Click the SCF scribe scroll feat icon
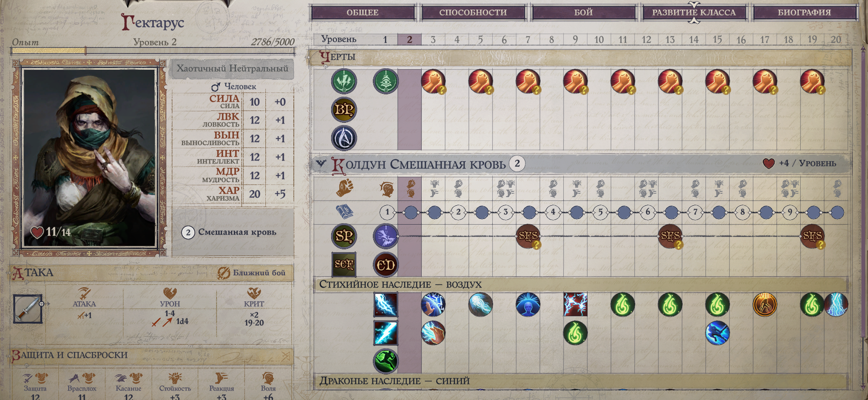The width and height of the screenshot is (868, 400). 344,264
